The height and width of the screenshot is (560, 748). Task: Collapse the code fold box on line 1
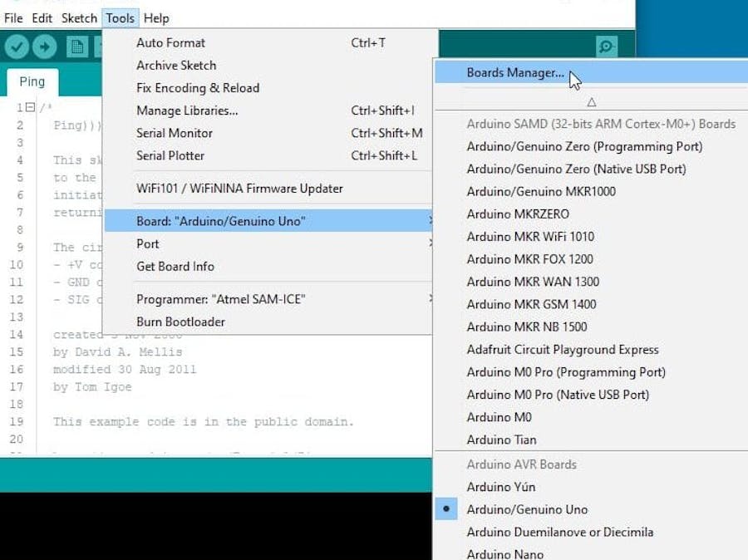(31, 107)
